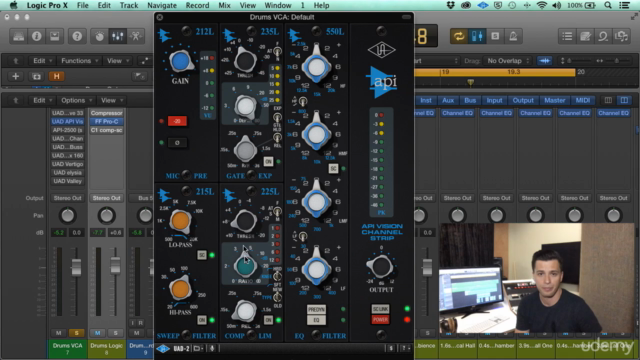Open the mixer View dropdown
The image size is (640, 360).
[111, 100]
